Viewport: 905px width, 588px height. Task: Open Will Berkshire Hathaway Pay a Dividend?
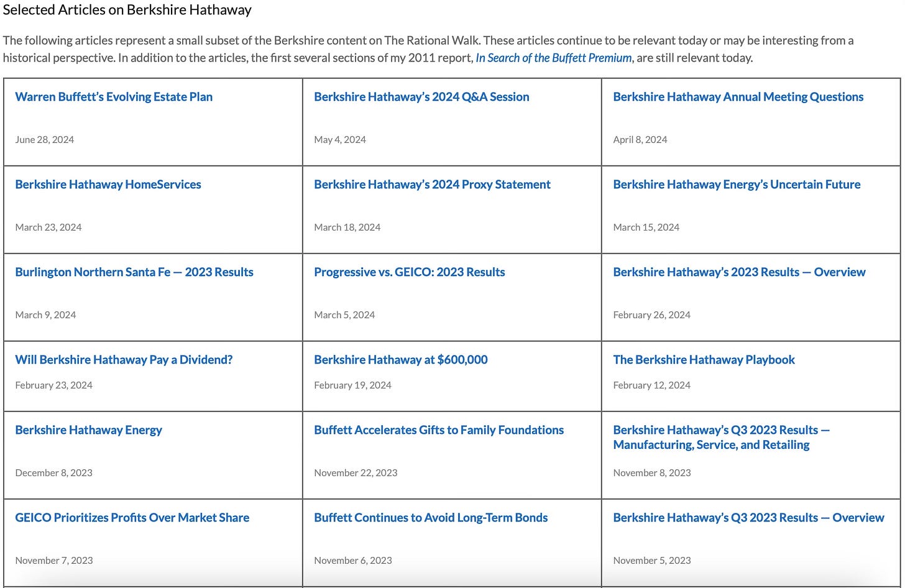[124, 360]
